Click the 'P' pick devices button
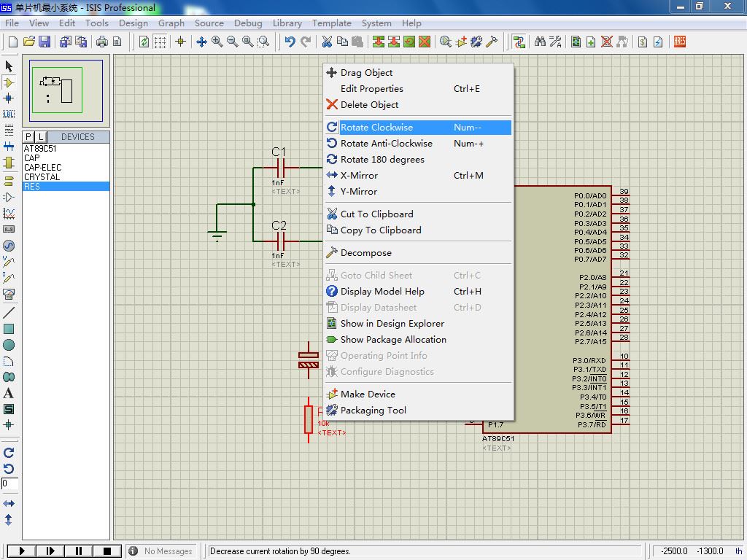The height and width of the screenshot is (560, 747). tap(28, 137)
